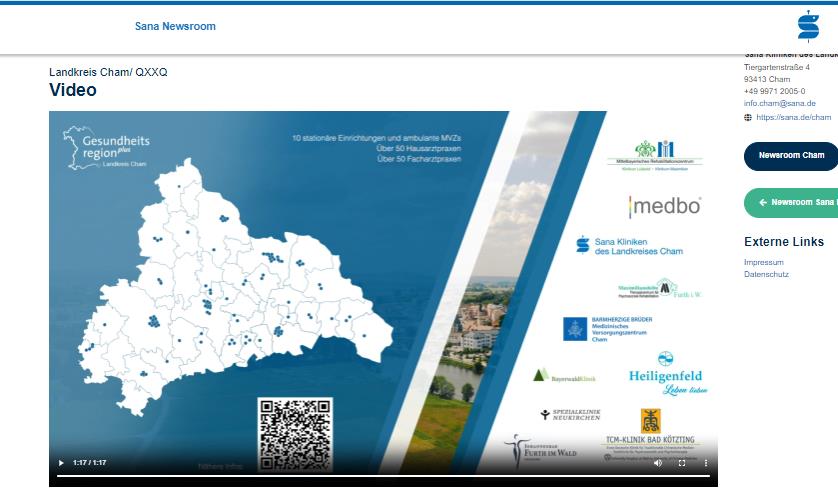Click the Sana Kliniken des Landkreises Cham logo
Screen dimensions: 838x493
point(629,246)
